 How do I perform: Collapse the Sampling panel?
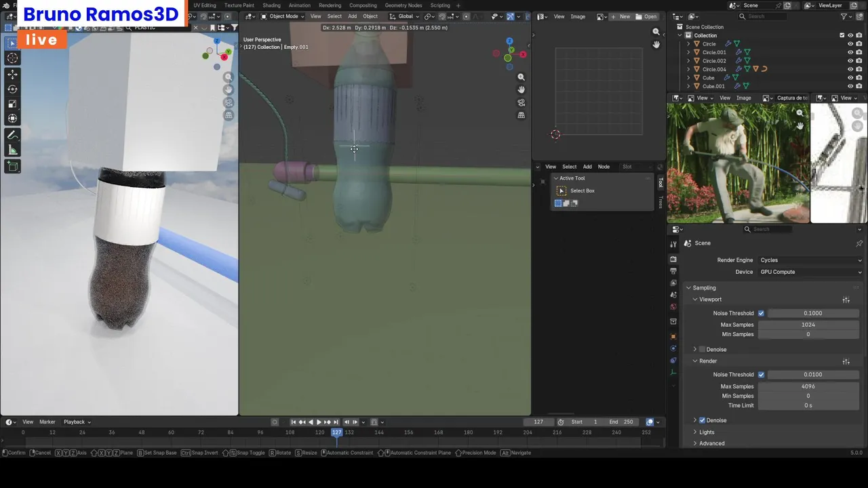pyautogui.click(x=688, y=288)
